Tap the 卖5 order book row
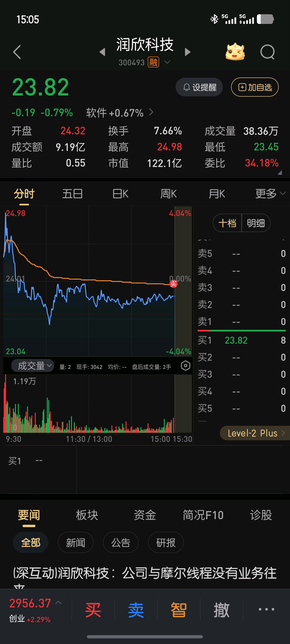The image size is (290, 644). click(x=241, y=253)
